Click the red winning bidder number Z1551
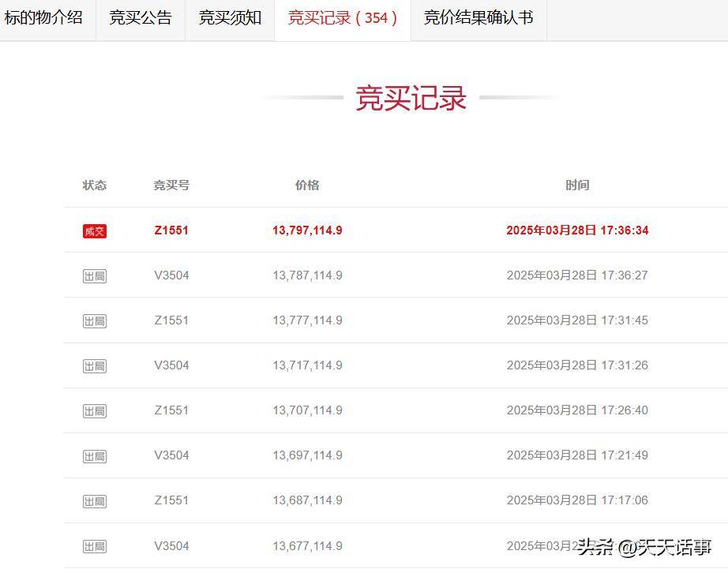The image size is (728, 573). [171, 230]
